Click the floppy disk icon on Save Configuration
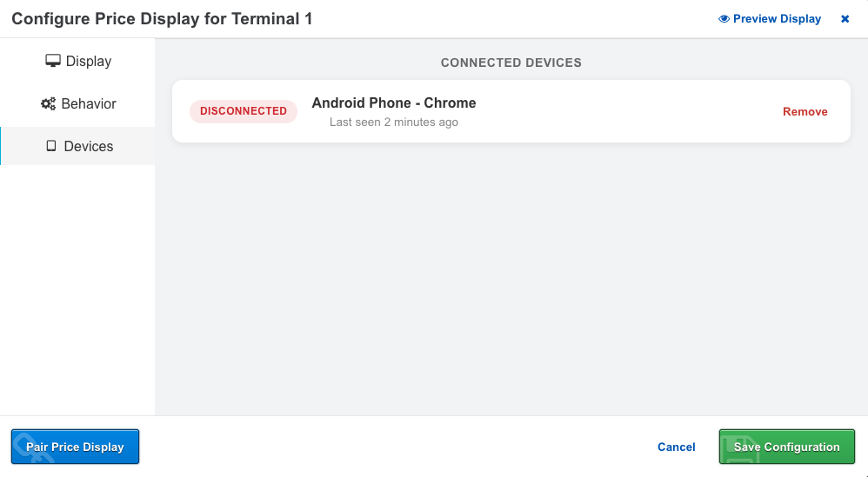Screen dimensions: 868x477 click(739, 445)
